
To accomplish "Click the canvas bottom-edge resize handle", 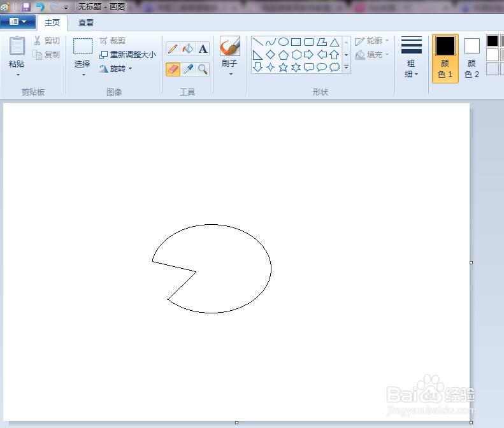I will (236, 422).
